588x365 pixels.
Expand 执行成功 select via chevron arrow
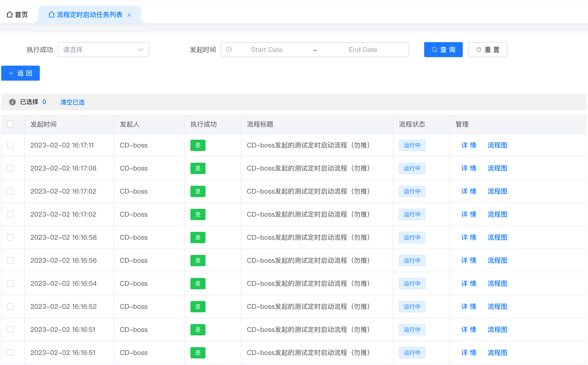pyautogui.click(x=141, y=50)
